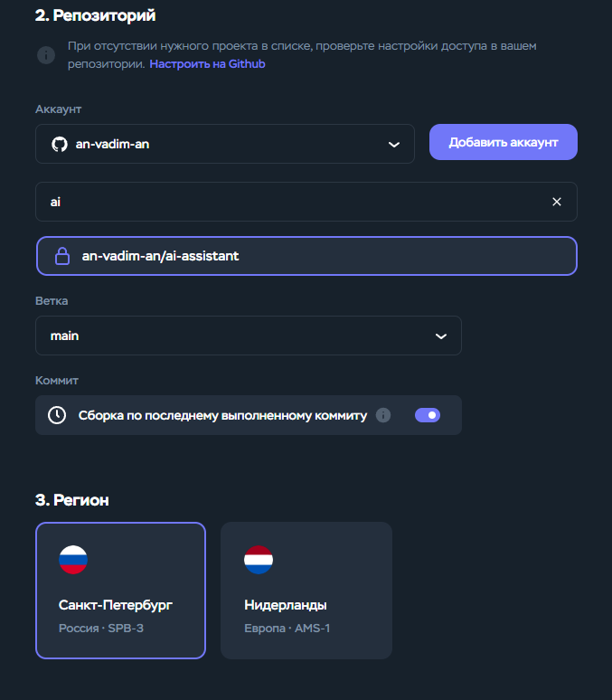Viewport: 612px width, 700px height.
Task: Click the GitHub logo in account field
Action: pyautogui.click(x=60, y=144)
